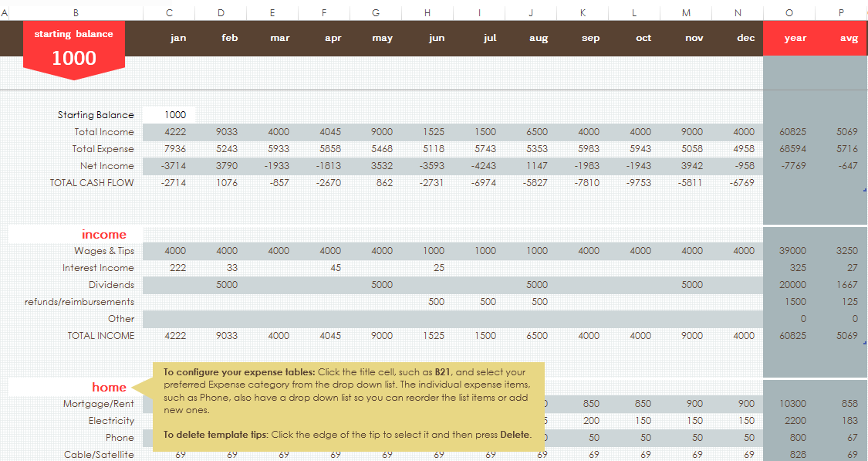Select TOTAL CASH FLOW value for dec
This screenshot has height=461, width=868.
(x=743, y=183)
